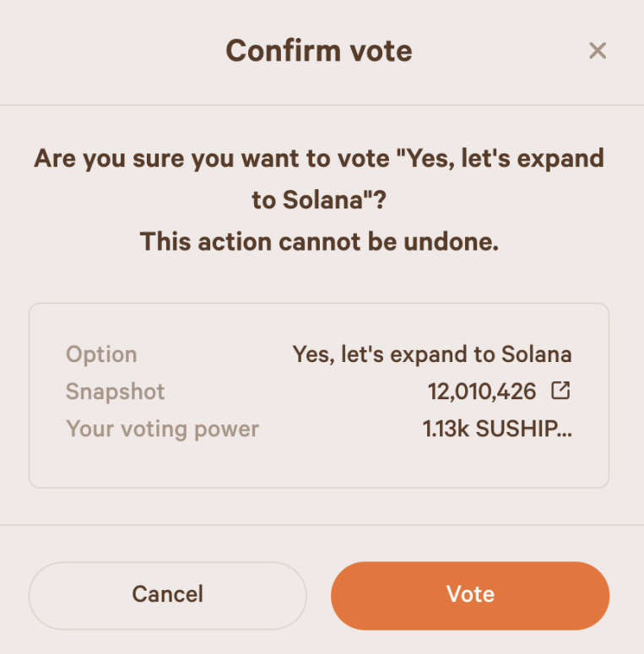644x654 pixels.
Task: Open the snapshot external link icon
Action: coord(560,391)
